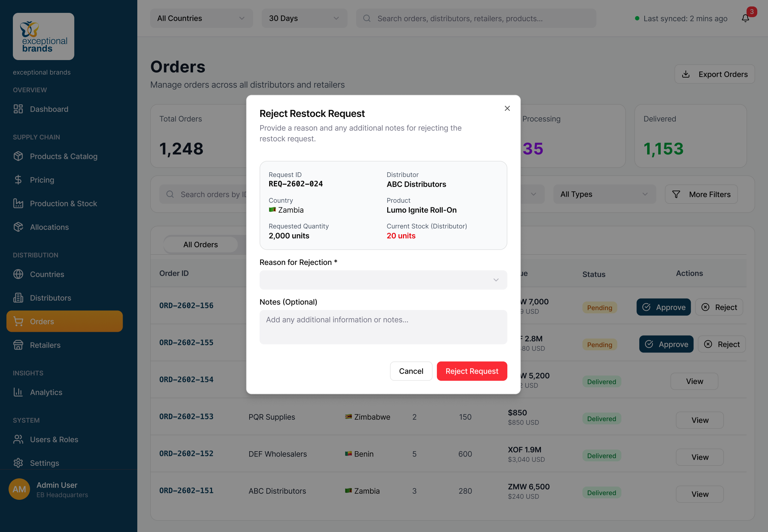Approve order ORD-2602-155
This screenshot has height=532, width=768.
(x=666, y=344)
